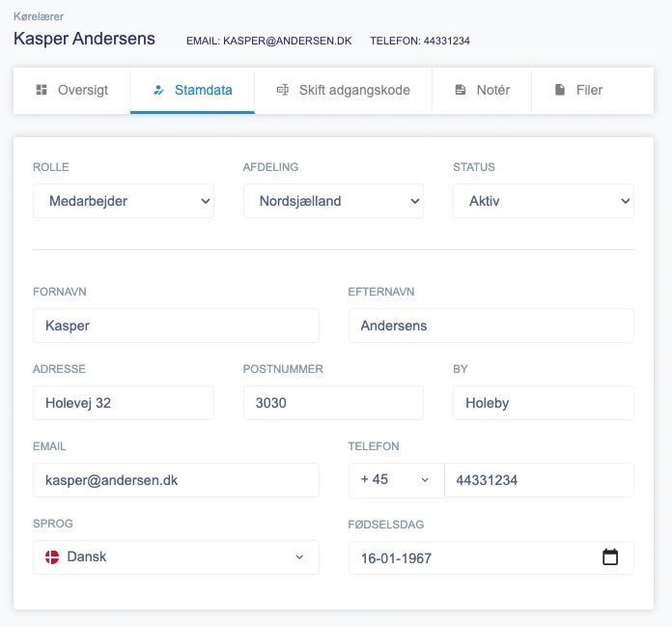Open the calendar picker for Fødselsdag
This screenshot has width=672, height=627.
point(609,557)
